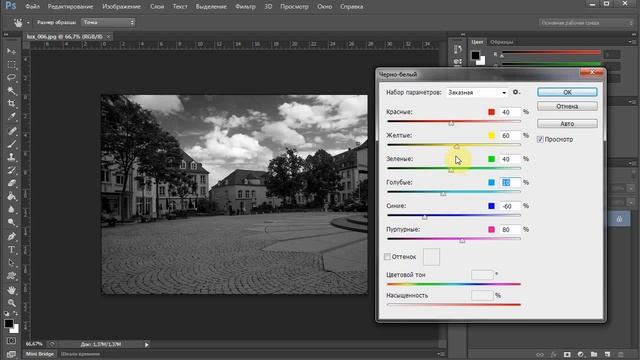Switch to the Mini Bridge tab
640x360 pixels.
[x=40, y=354]
